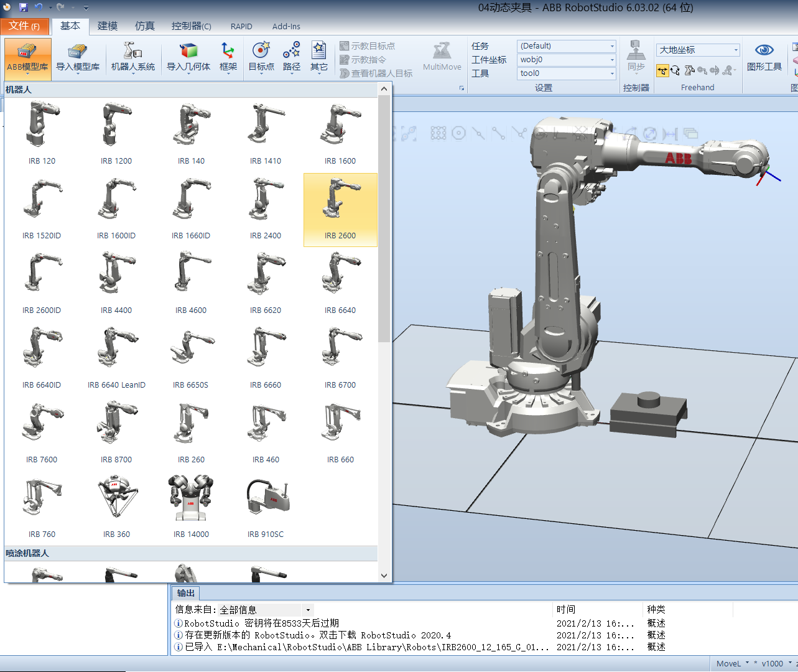Select the IRB 1410 robot model
Image resolution: width=798 pixels, height=672 pixels.
pyautogui.click(x=266, y=135)
